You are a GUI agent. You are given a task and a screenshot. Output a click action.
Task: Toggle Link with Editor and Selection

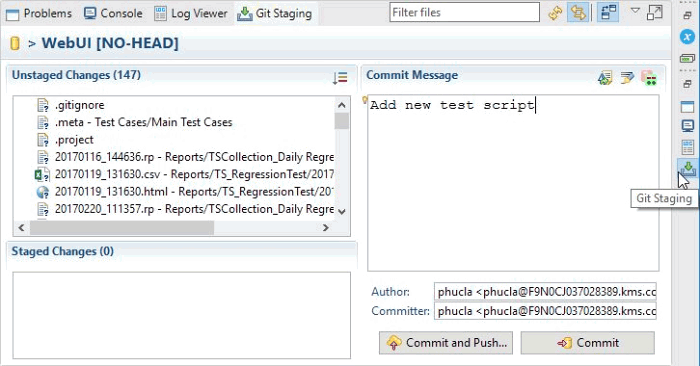point(578,13)
